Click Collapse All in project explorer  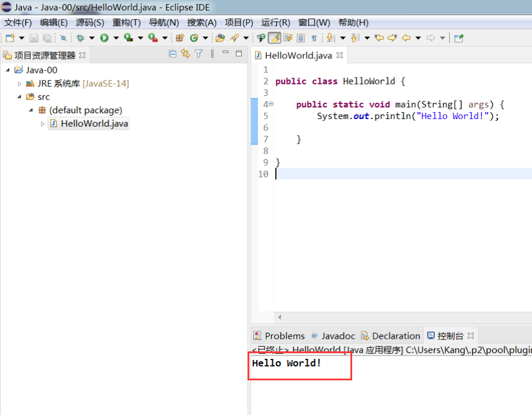(x=173, y=54)
